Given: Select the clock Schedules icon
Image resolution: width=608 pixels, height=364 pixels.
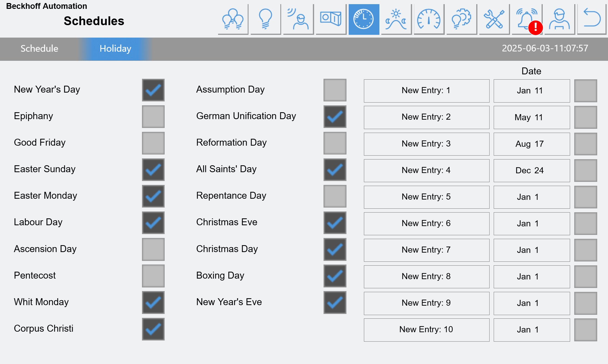Looking at the screenshot, I should pos(364,19).
